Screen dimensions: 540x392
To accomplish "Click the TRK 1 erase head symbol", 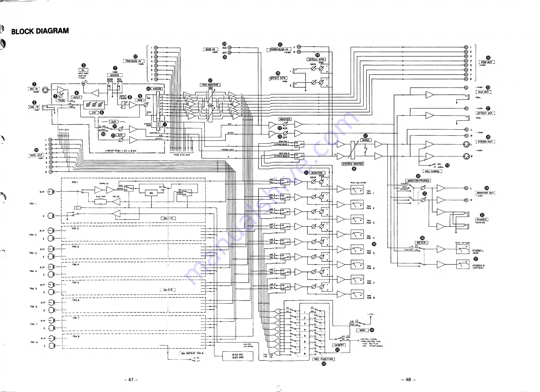I will (x=51, y=216).
